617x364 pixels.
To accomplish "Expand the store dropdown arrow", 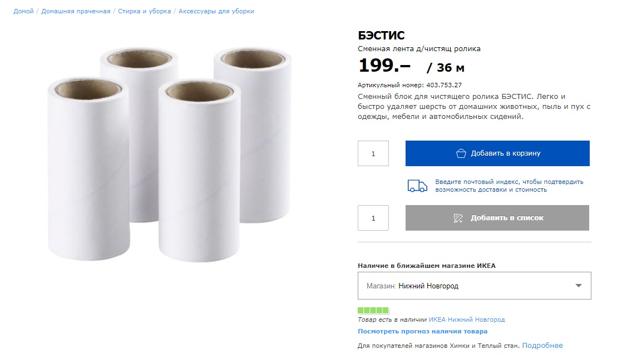I will pos(579,286).
